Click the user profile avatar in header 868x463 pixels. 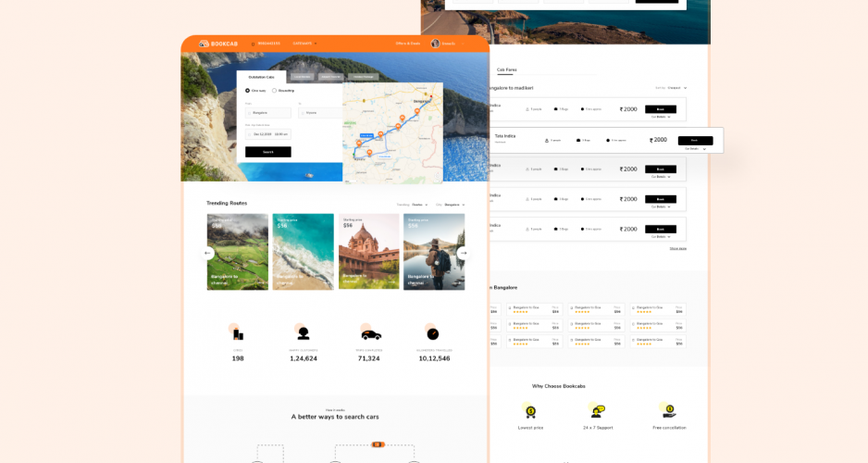pyautogui.click(x=436, y=44)
